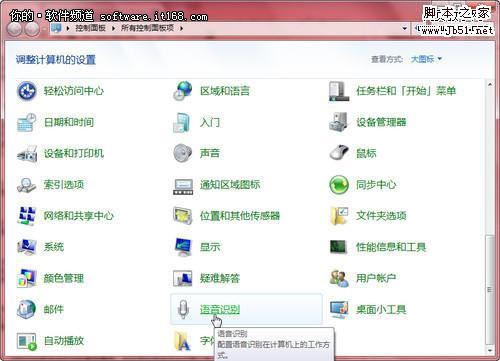Open the 位置和其他传感器 text link

point(240,216)
